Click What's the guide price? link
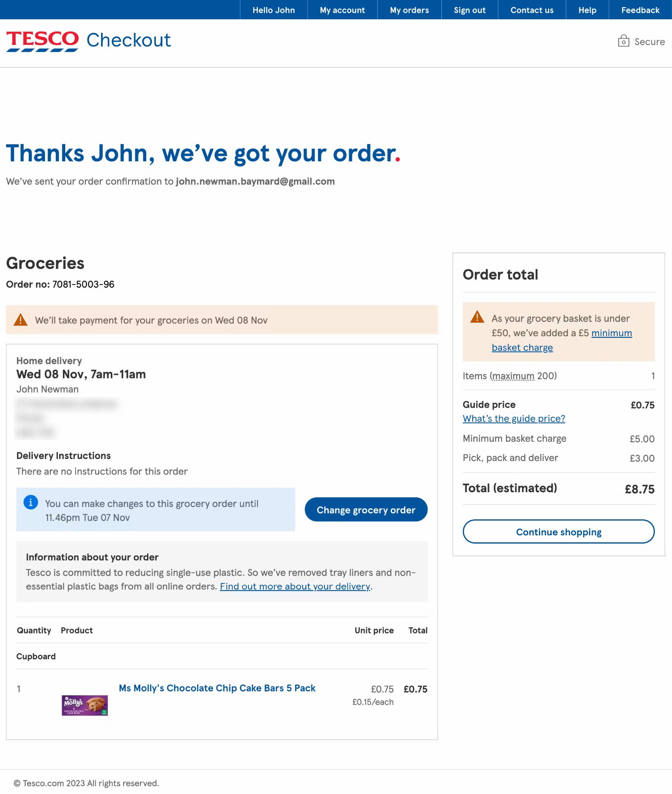The height and width of the screenshot is (794, 672). pyautogui.click(x=513, y=418)
